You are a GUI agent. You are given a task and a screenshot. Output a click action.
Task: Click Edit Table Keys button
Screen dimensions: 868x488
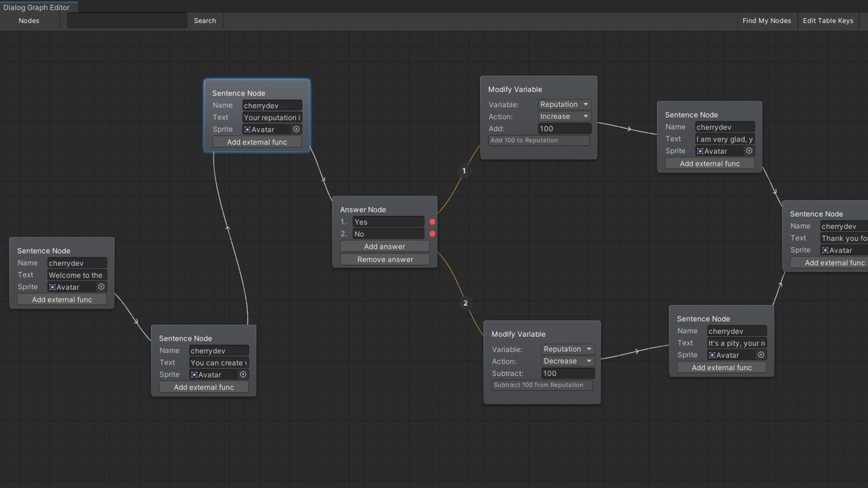click(x=828, y=21)
